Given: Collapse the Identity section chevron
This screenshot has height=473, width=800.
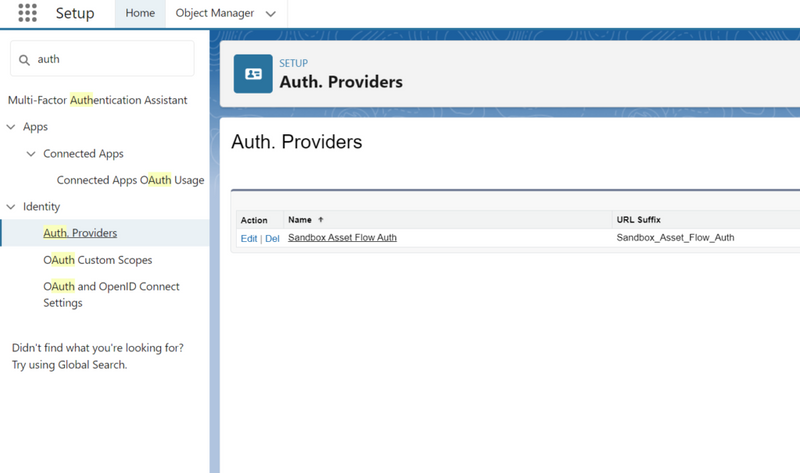Looking at the screenshot, I should [11, 207].
